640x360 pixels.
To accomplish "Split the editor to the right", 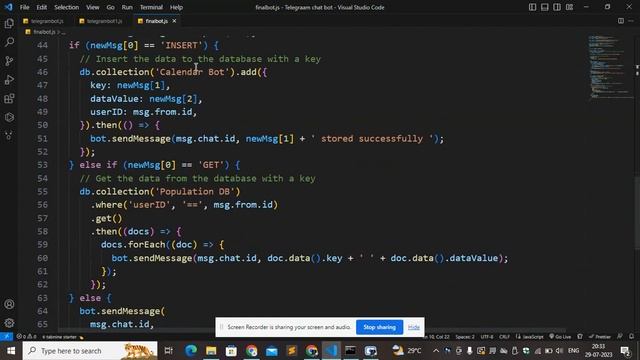I will [621, 21].
